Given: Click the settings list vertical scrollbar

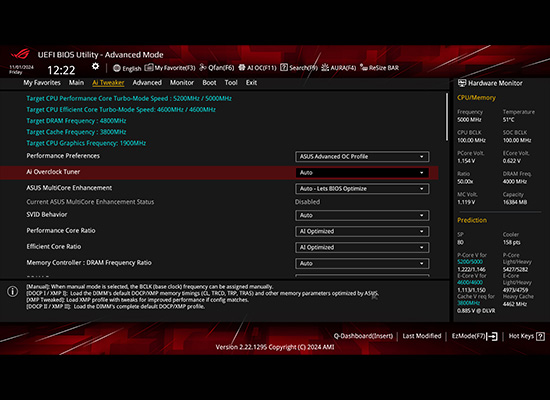Looking at the screenshot, I should [x=447, y=117].
